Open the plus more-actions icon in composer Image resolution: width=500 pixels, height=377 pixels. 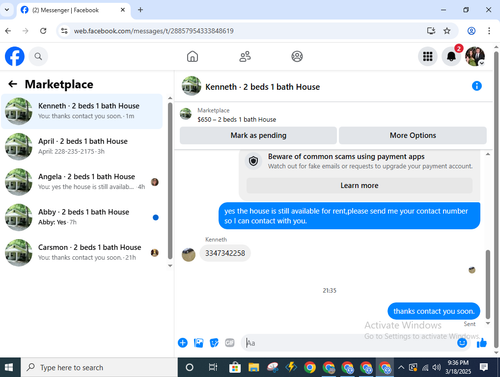click(183, 343)
